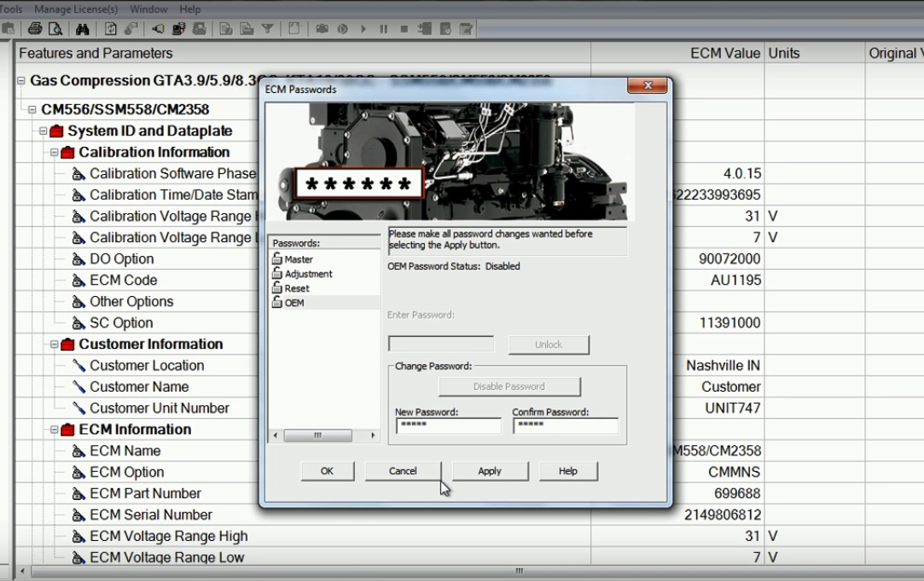
Task: Click the play arrow toolbar icon
Action: click(x=363, y=29)
